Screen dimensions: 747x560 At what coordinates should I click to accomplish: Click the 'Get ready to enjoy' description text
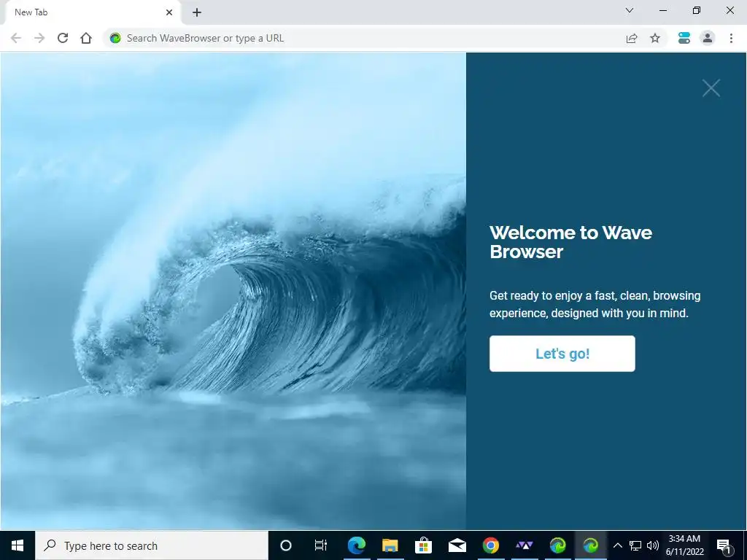pyautogui.click(x=595, y=304)
